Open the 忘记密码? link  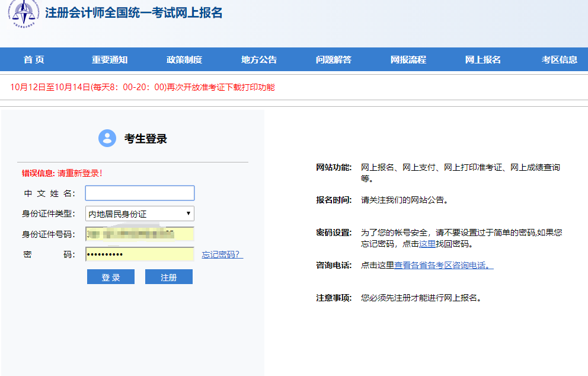tap(222, 254)
